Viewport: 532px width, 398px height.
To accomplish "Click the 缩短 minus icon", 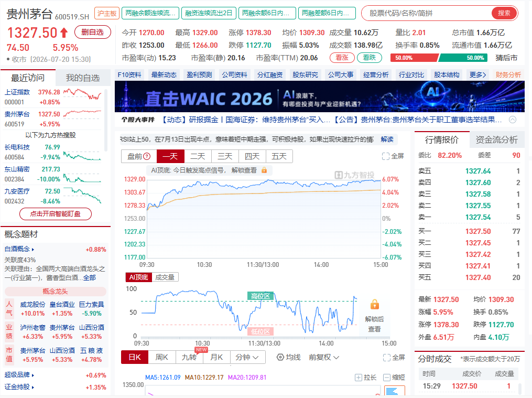I will click(386, 378).
